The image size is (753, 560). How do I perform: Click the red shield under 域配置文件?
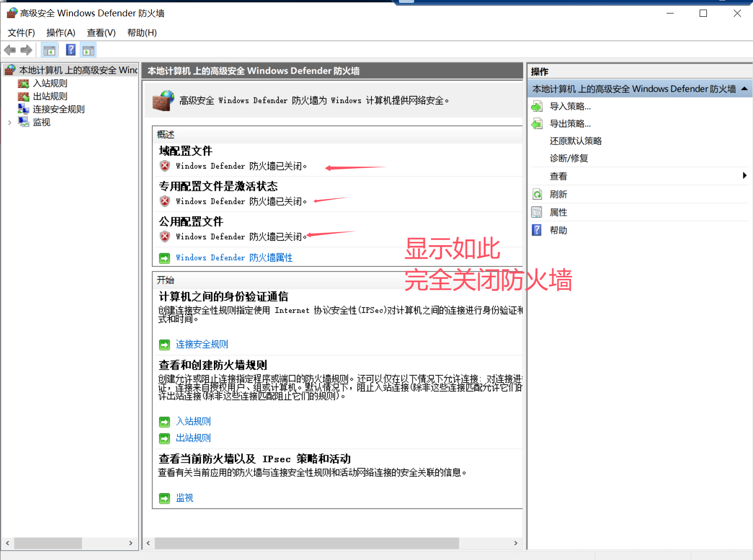pyautogui.click(x=165, y=166)
